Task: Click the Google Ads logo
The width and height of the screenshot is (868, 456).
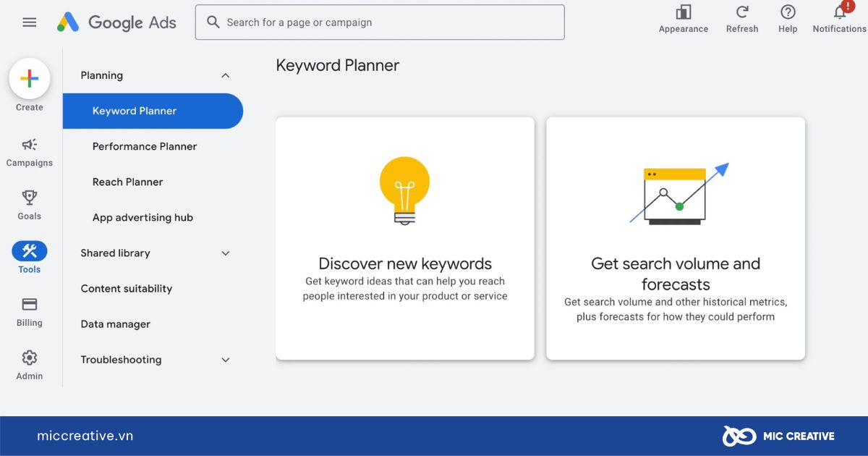Action: 116,22
